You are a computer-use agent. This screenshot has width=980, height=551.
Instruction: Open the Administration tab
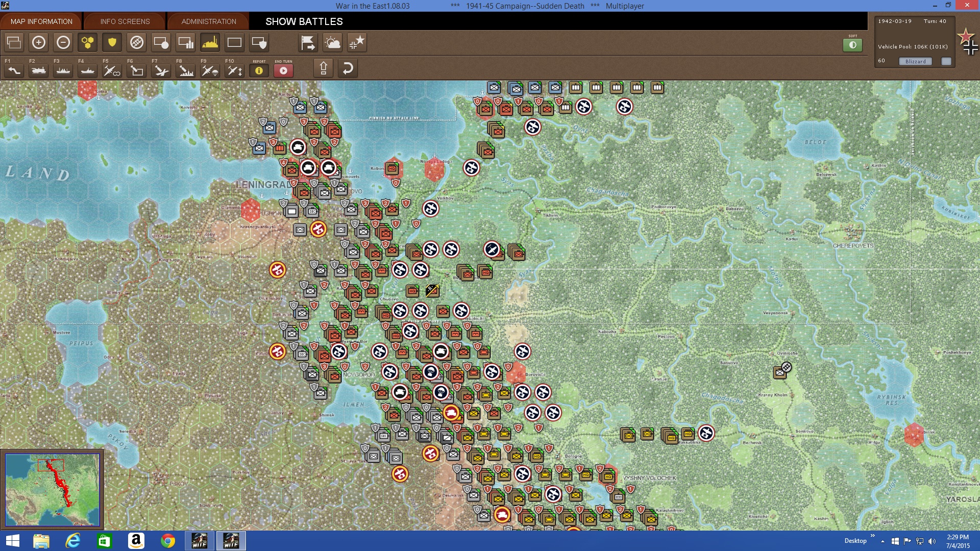point(209,21)
